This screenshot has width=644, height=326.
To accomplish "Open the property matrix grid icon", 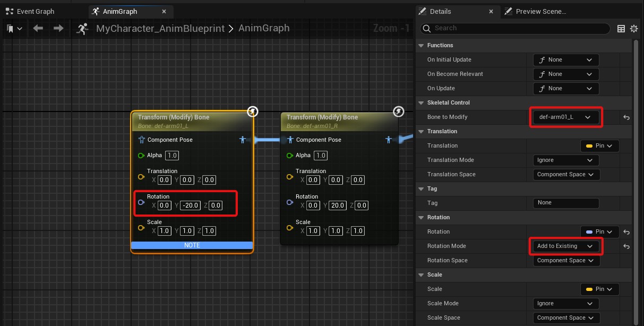I will coord(621,29).
